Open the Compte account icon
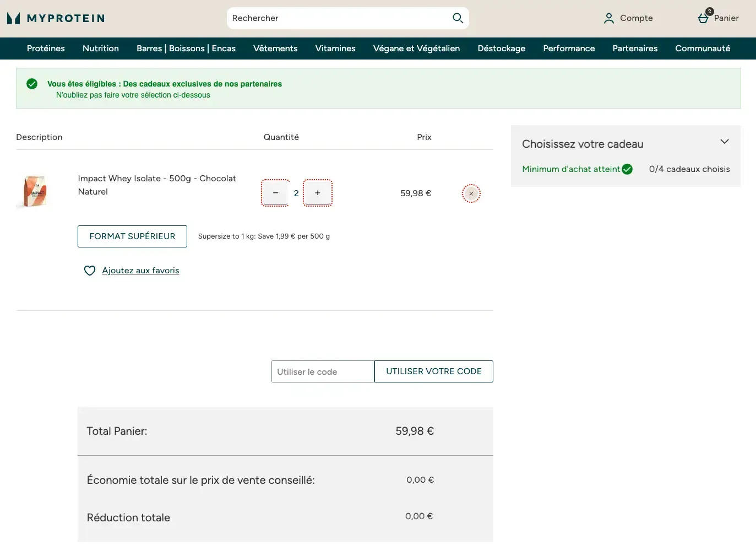Viewport: 756px width, 550px height. coord(608,18)
